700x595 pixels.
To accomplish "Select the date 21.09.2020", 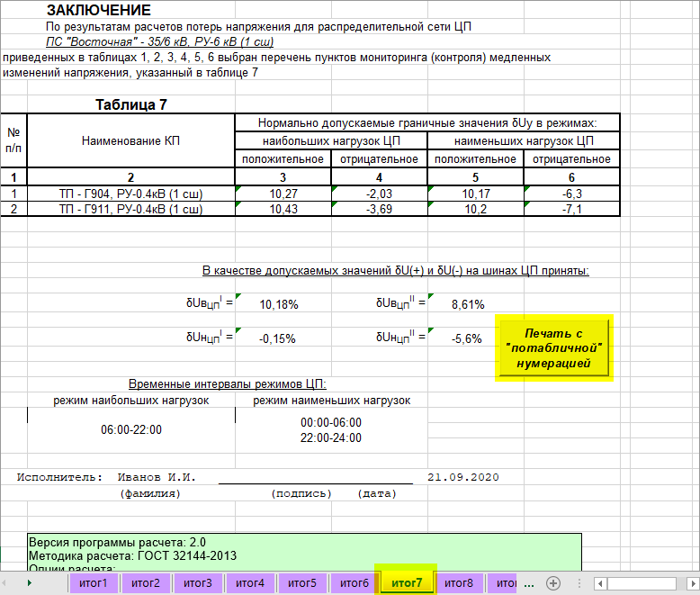I will 463,477.
